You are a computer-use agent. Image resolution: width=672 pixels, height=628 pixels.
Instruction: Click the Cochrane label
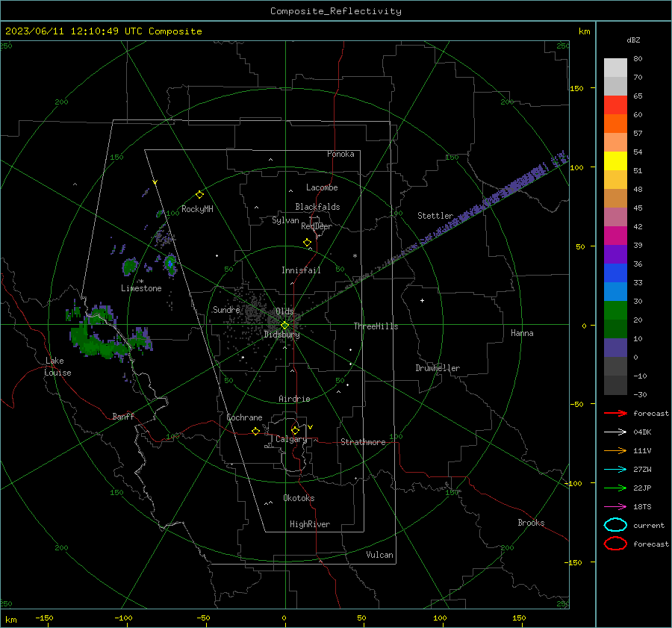pos(244,417)
